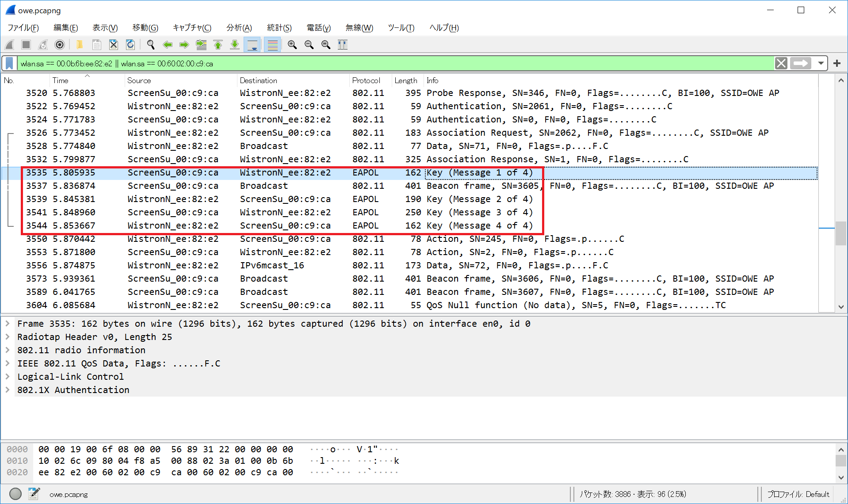Open the find packet magnifier tool
Image resolution: width=848 pixels, height=504 pixels.
pos(151,45)
